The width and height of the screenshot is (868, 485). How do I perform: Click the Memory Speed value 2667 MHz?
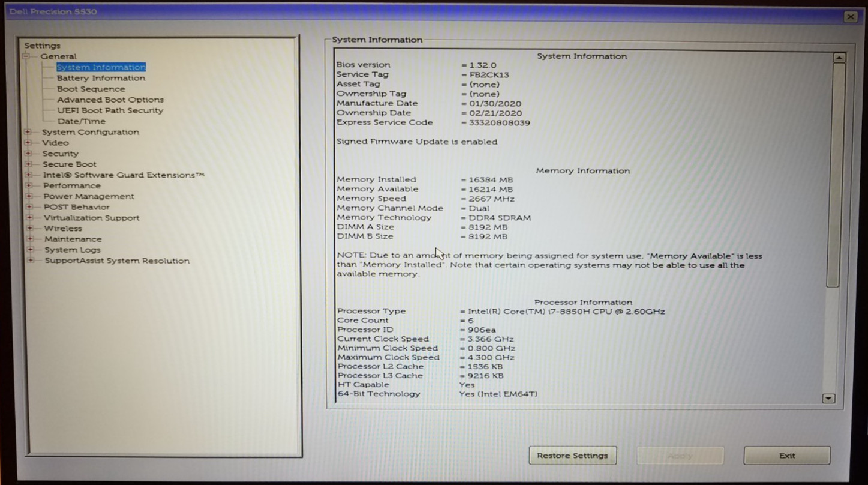pyautogui.click(x=491, y=199)
